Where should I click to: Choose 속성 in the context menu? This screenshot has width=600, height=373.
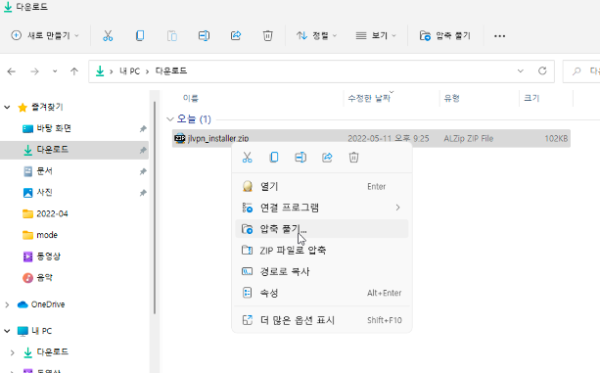tap(321, 293)
